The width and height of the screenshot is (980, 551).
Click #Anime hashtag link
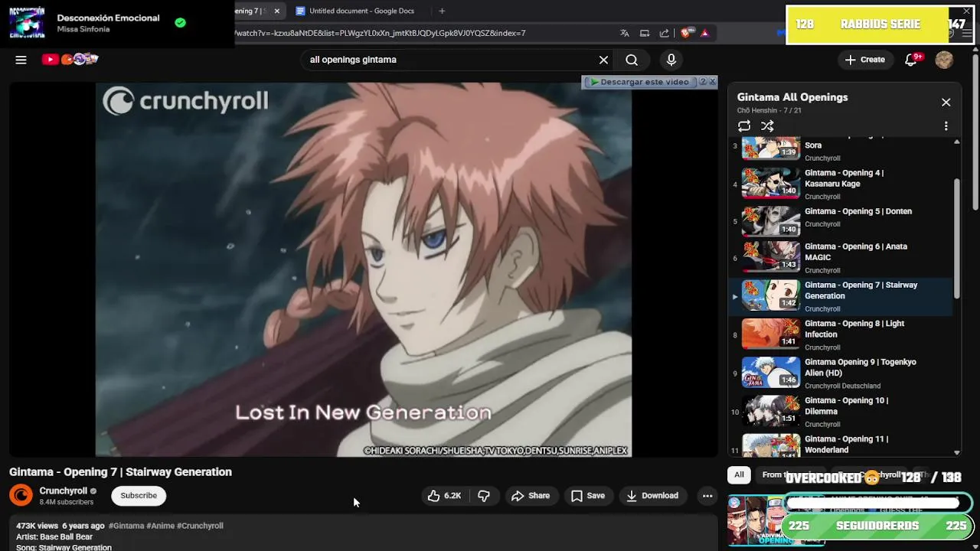pyautogui.click(x=160, y=526)
